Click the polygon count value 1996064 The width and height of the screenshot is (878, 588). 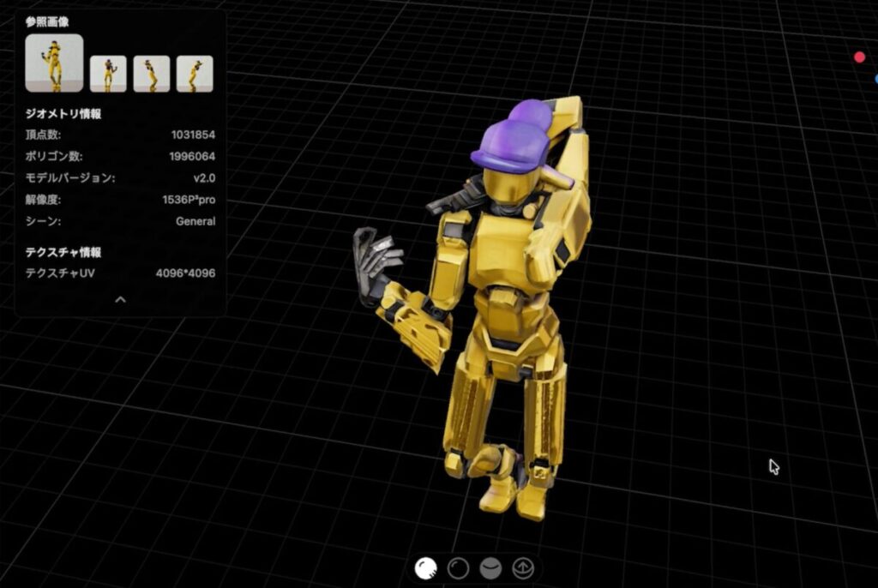click(192, 156)
